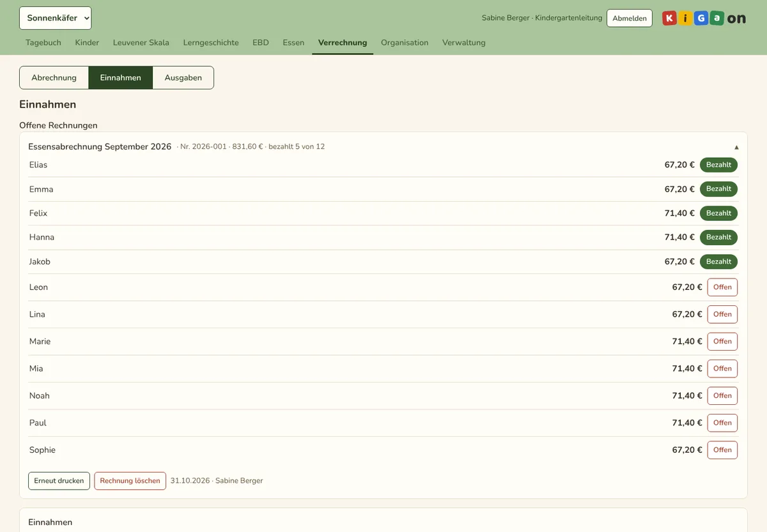Screen dimensions: 767x532
Task: Click user label Sabine Berger · Kindergartenleitung
Action: point(542,19)
